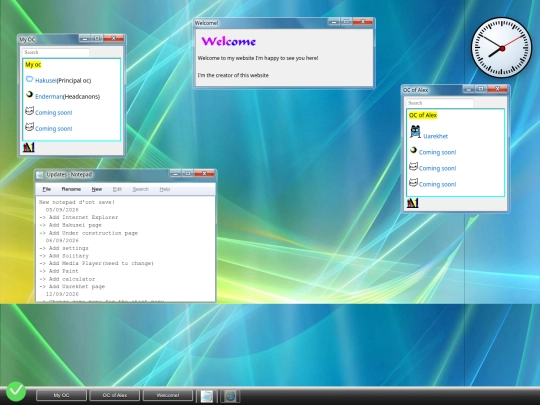Click 'I'm the creator of this website' text
This screenshot has height=405, width=540.
pos(233,75)
